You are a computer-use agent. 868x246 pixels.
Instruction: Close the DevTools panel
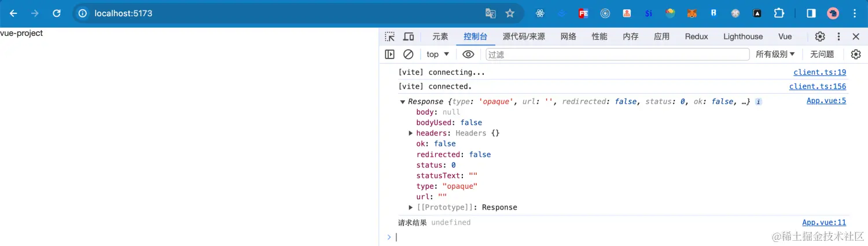856,36
